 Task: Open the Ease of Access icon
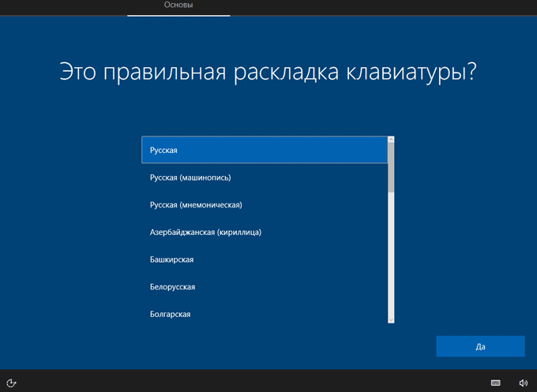click(x=13, y=383)
